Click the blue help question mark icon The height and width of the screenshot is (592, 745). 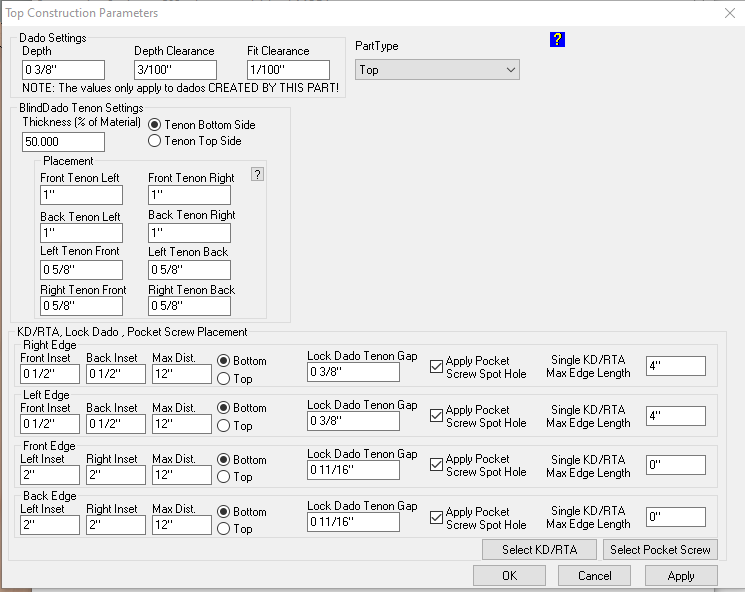pyautogui.click(x=557, y=39)
